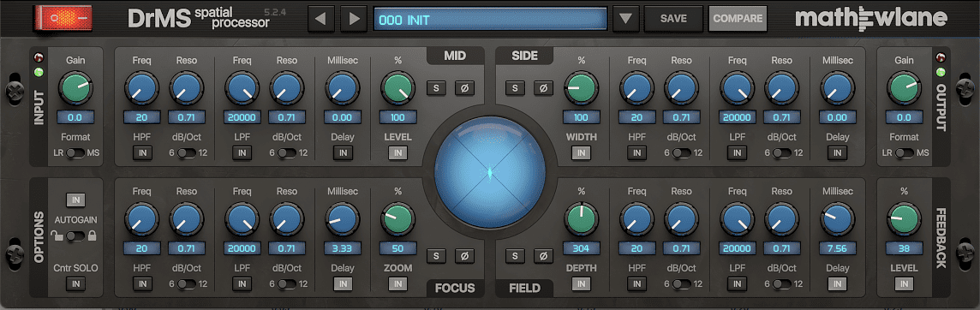Toggle SIDE HPF IN button

coord(636,153)
